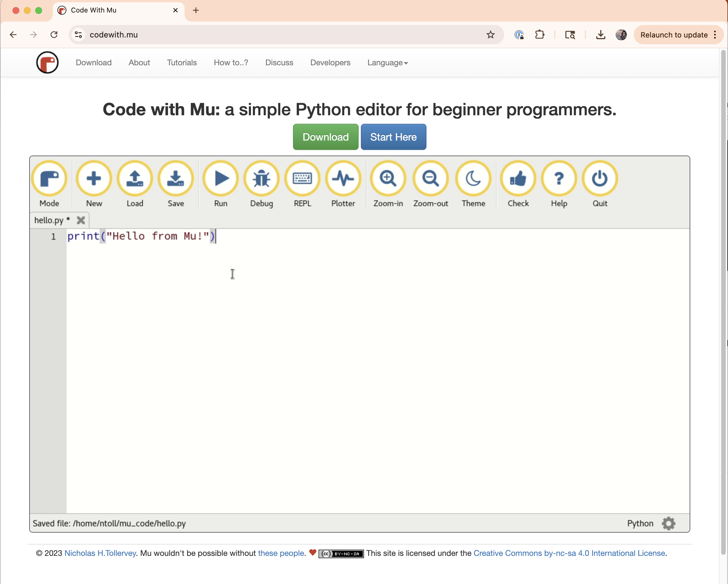Open the Debug bug icon
The height and width of the screenshot is (584, 728).
(x=261, y=179)
